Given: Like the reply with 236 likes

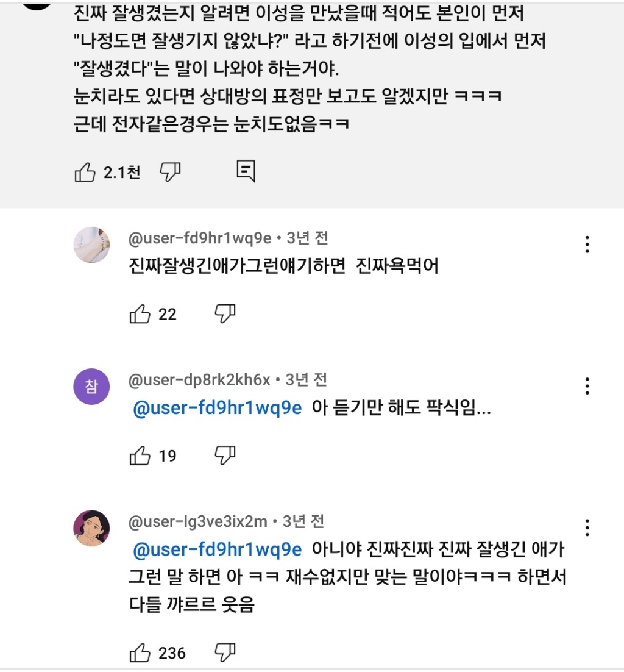Looking at the screenshot, I should pyautogui.click(x=140, y=653).
